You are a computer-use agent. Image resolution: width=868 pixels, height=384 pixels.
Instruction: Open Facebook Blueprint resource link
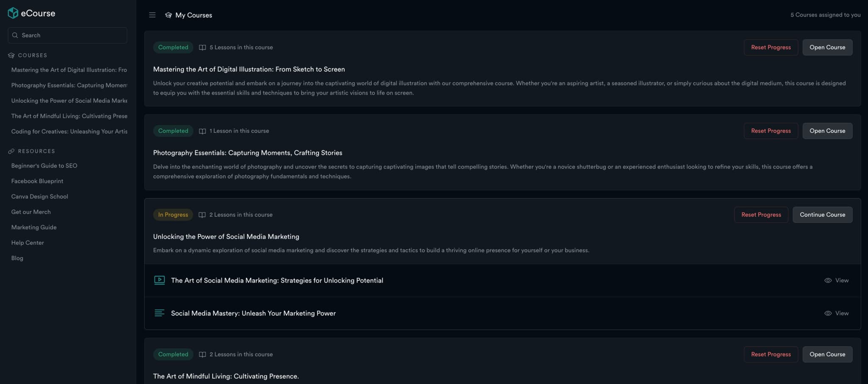click(x=37, y=181)
